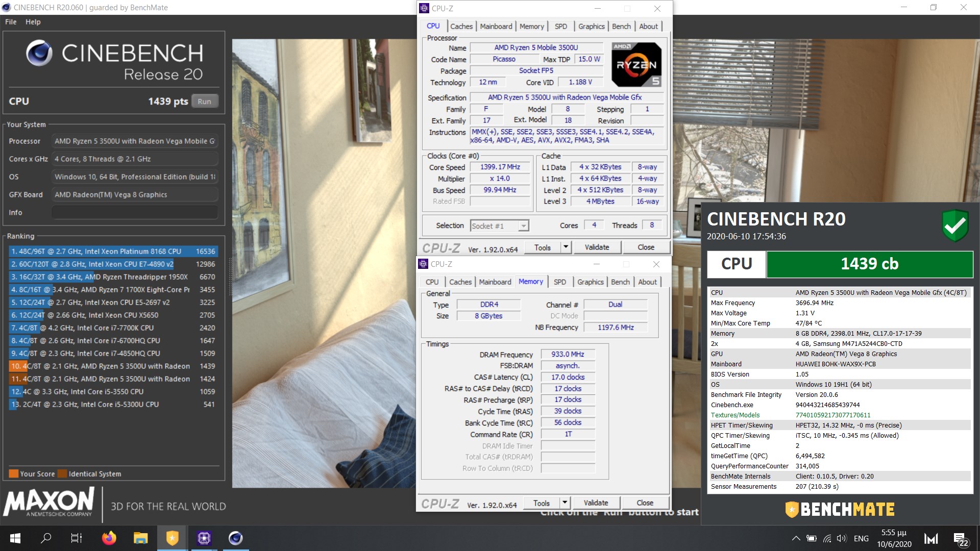Switch to Caches tab in top CPU-Z

click(x=461, y=26)
